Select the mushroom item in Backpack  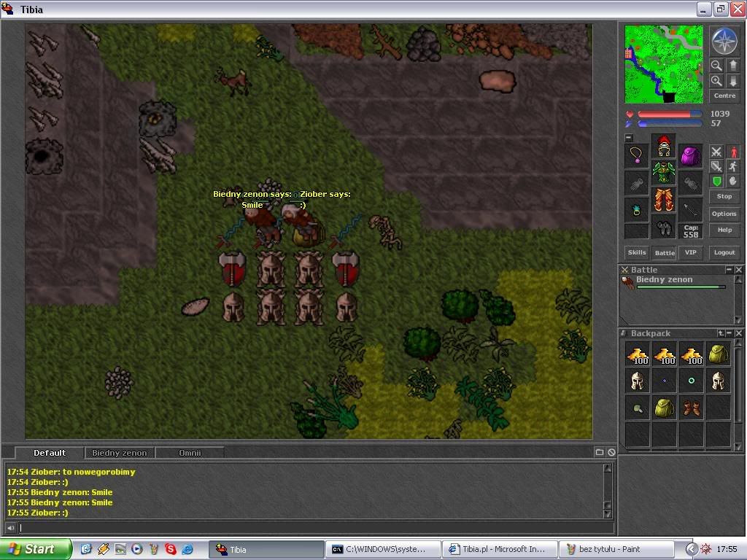pyautogui.click(x=637, y=408)
